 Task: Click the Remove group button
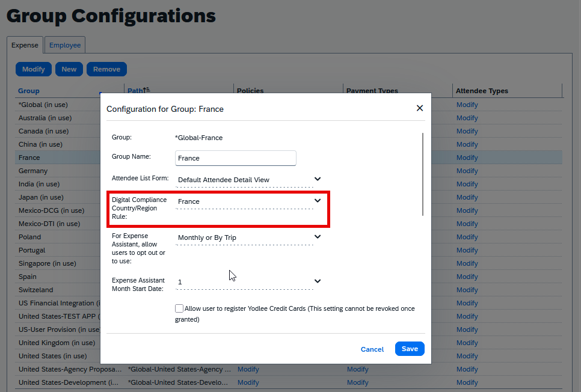click(106, 69)
